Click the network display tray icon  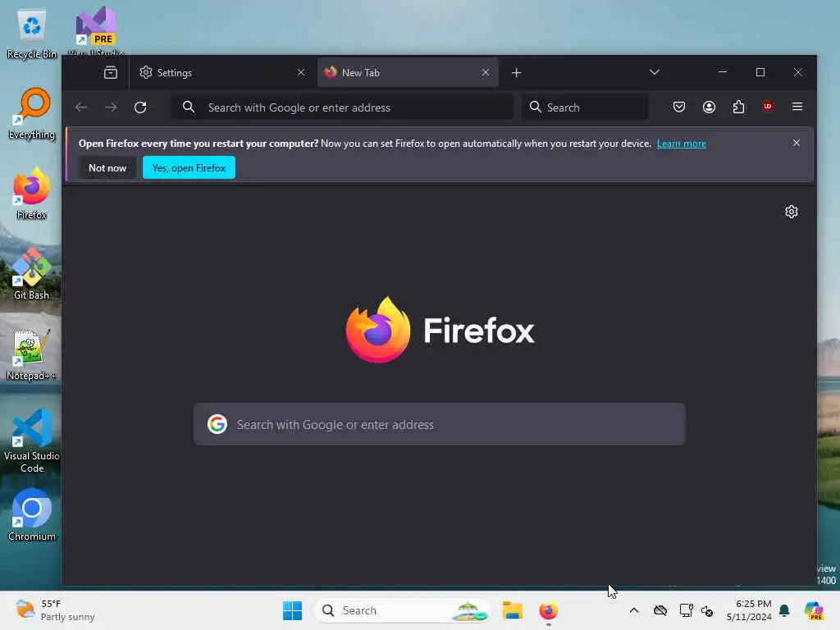click(686, 610)
